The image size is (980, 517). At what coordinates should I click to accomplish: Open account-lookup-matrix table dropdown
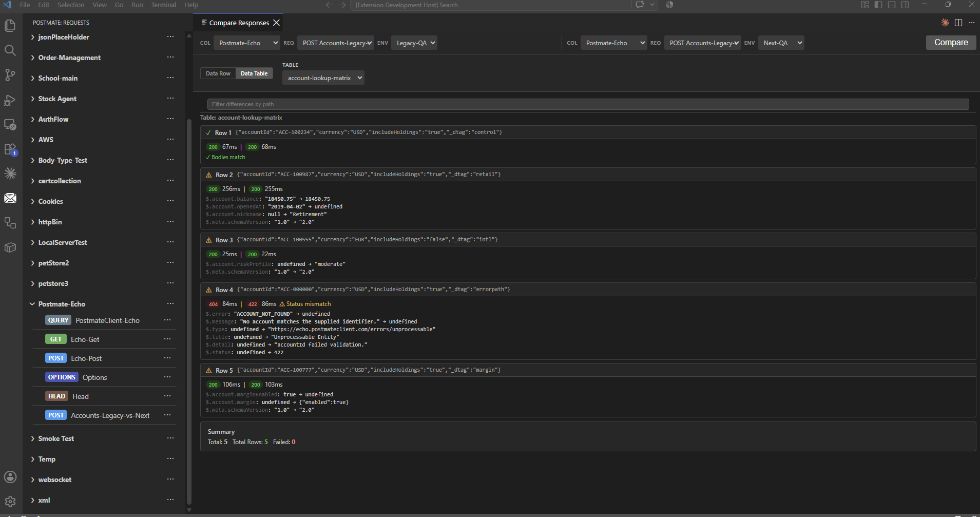(x=323, y=78)
